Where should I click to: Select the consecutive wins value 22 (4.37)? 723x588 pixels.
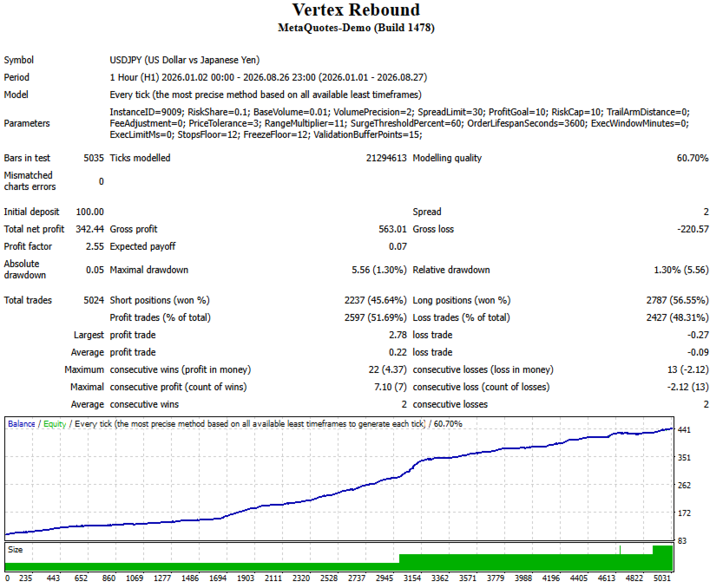388,369
